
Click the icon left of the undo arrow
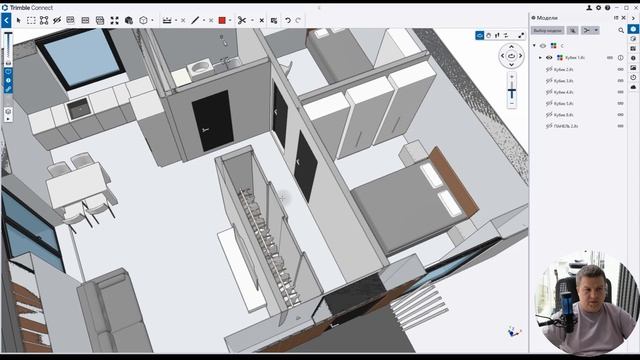pos(274,20)
